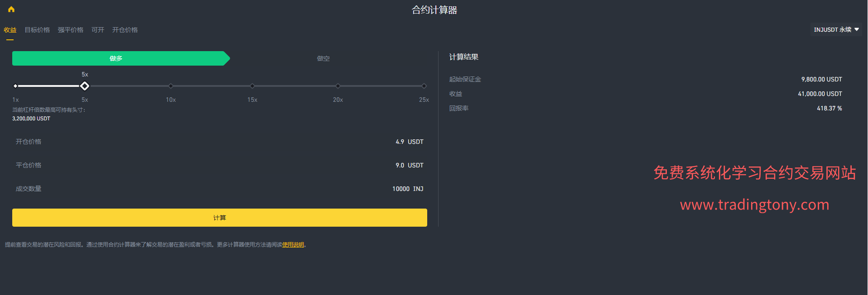The height and width of the screenshot is (295, 868).
Task: Click the 开仓价格 entry price input field
Action: tap(220, 142)
